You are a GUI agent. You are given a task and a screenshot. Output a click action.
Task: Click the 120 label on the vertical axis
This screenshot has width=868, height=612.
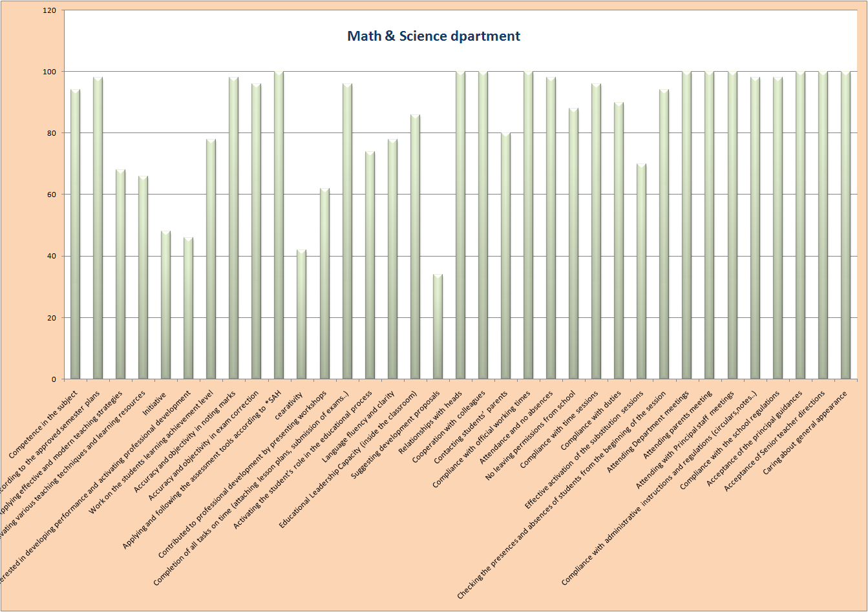click(50, 11)
